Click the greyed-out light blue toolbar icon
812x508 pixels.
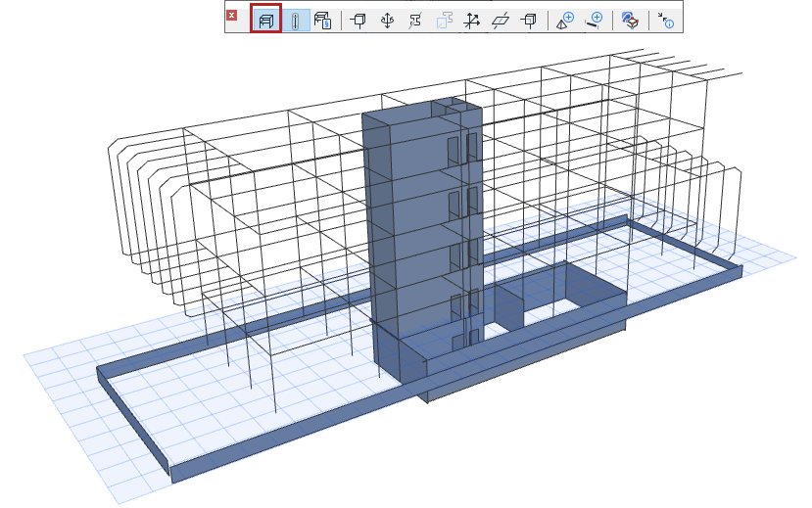444,19
